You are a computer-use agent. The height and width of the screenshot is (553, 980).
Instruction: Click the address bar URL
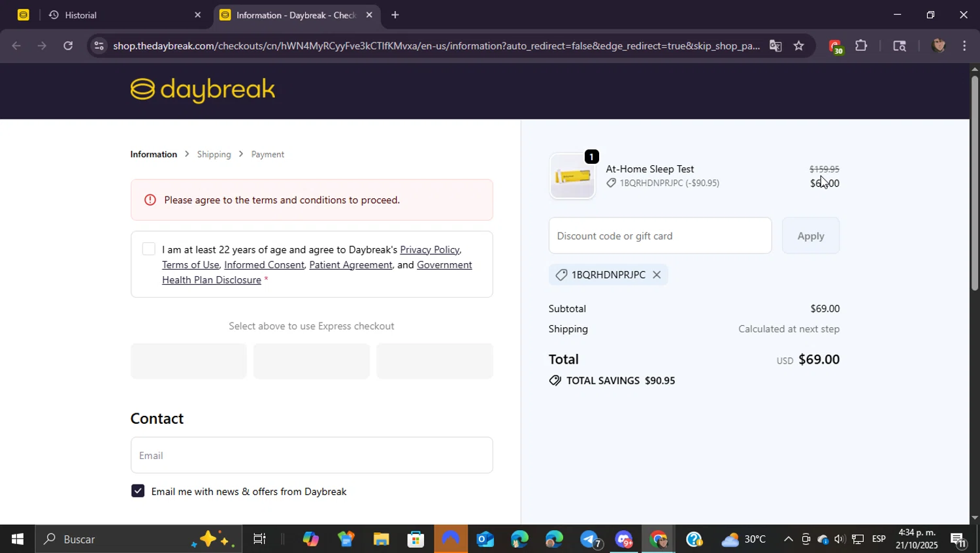click(436, 46)
